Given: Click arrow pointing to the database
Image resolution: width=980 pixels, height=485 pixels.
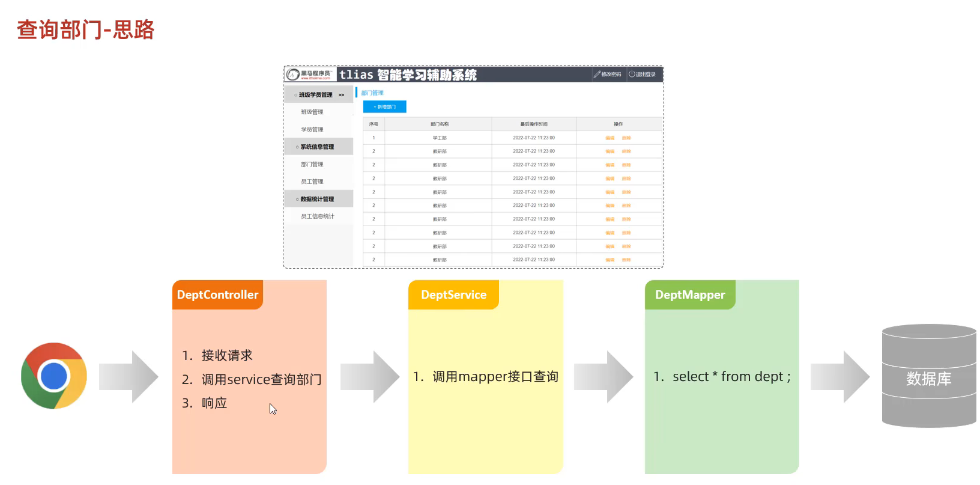Looking at the screenshot, I should point(839,377).
